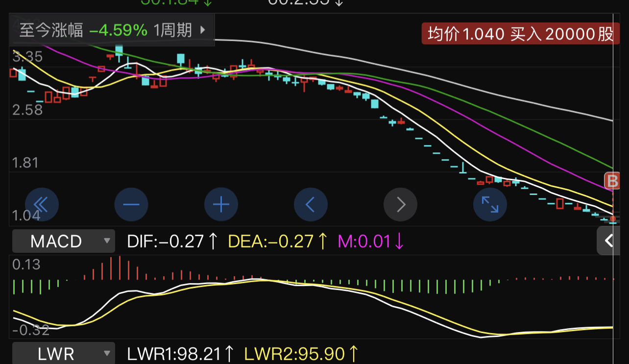629x364 pixels.
Task: Click the DEA:-0.27 value
Action: coord(278,241)
